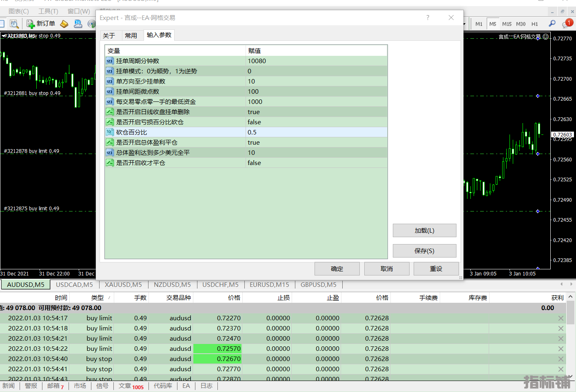Click the icon beside 挂单间距微点数 row
Image resolution: width=576 pixels, height=392 pixels.
110,92
